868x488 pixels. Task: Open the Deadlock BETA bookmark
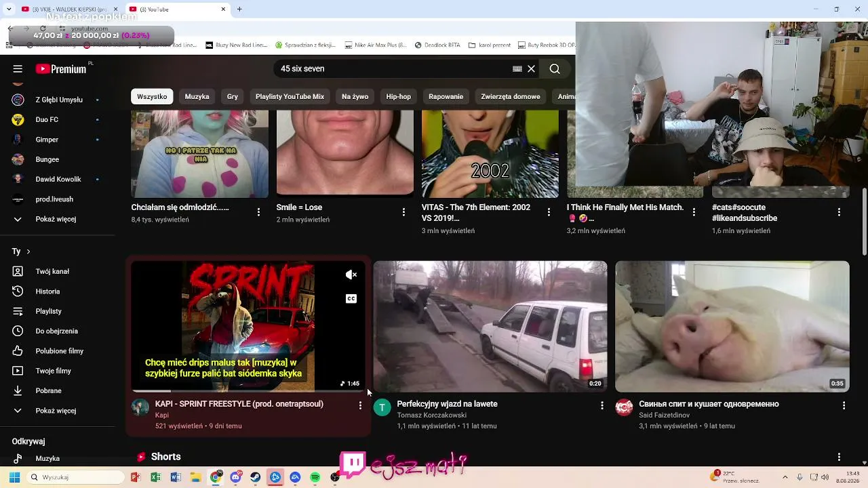pyautogui.click(x=437, y=45)
